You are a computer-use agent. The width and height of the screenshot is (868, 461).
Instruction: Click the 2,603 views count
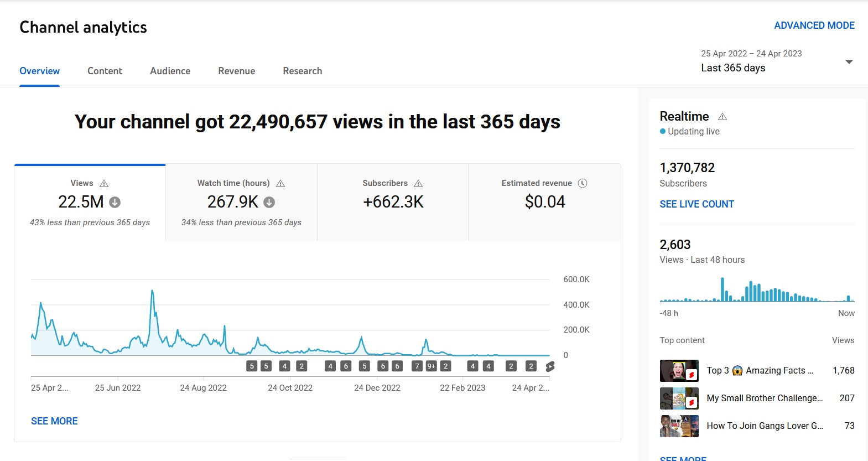point(675,245)
